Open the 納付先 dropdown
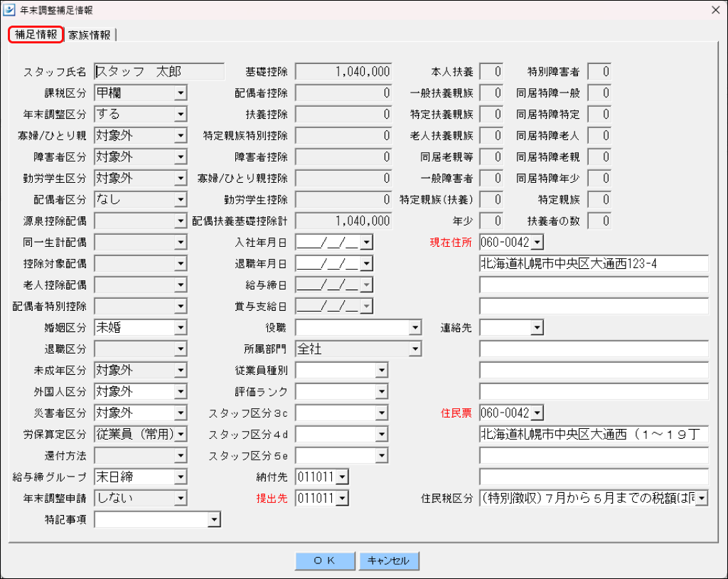 (342, 477)
